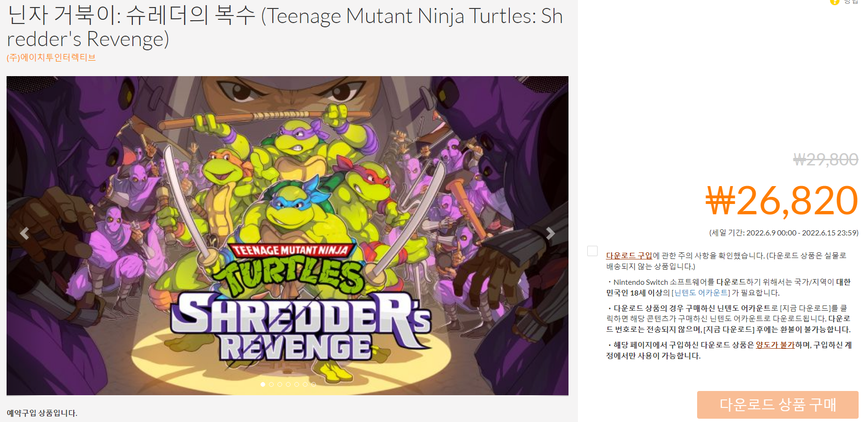
Task: Click the struck-through original price ₩29,800
Action: tap(826, 160)
